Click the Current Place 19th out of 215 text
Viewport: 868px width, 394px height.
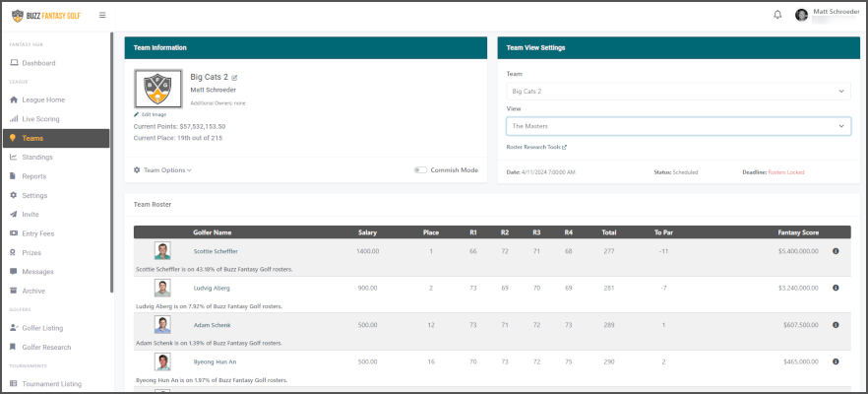178,138
